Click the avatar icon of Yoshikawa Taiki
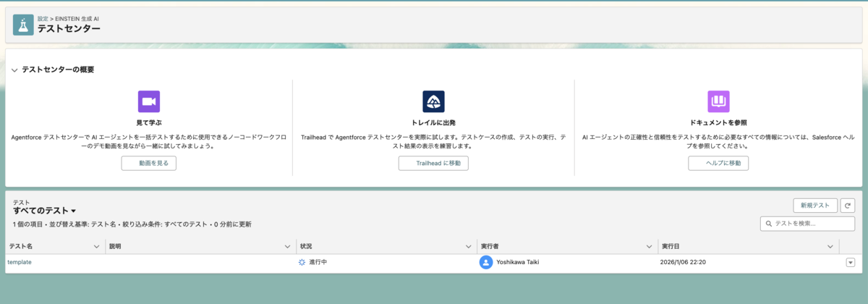This screenshot has height=304, width=868. click(x=486, y=262)
